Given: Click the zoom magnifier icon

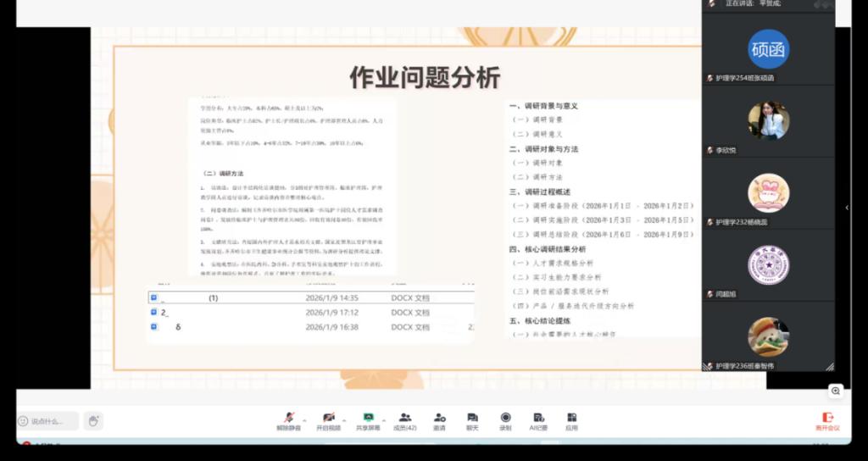Looking at the screenshot, I should [x=836, y=391].
